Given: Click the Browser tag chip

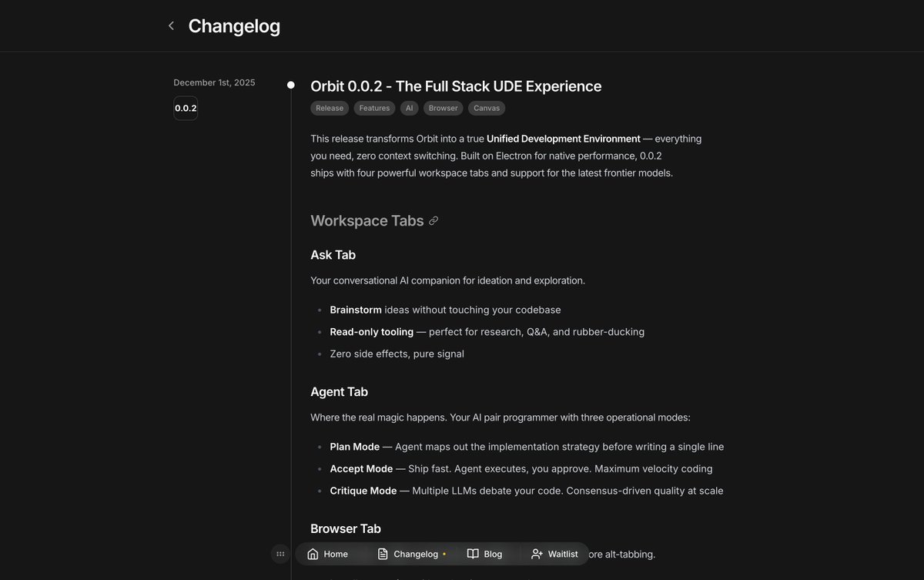Looking at the screenshot, I should (444, 108).
